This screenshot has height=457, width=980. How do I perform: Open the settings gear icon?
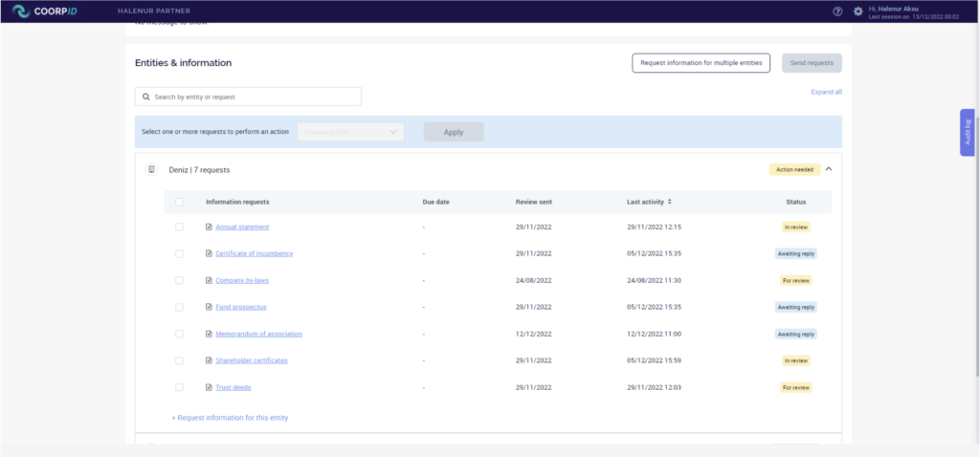[857, 11]
